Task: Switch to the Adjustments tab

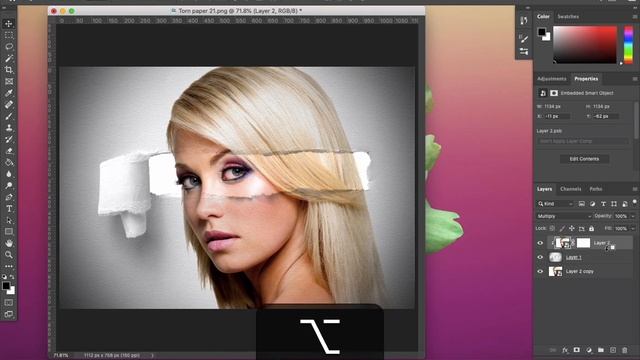Action: 551,79
